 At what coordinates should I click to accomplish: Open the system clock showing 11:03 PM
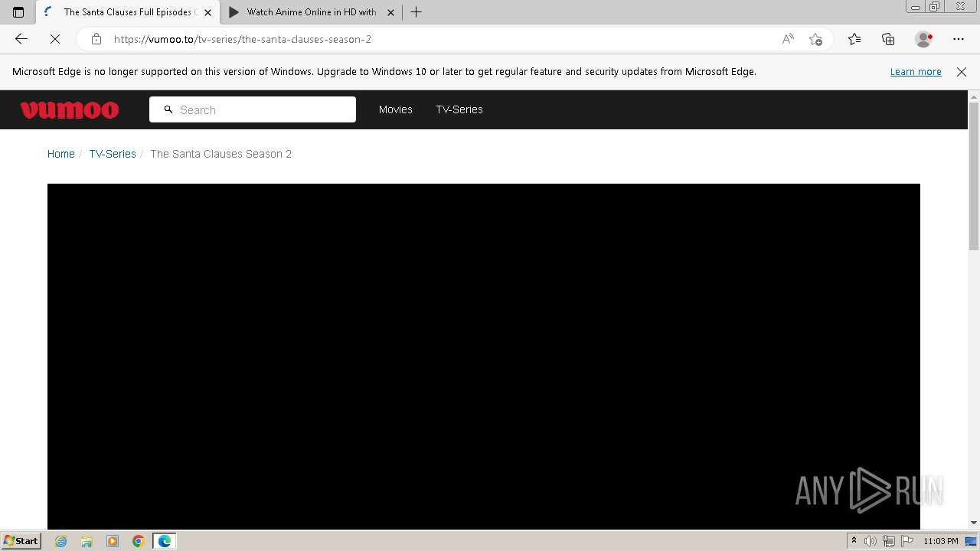[x=941, y=541]
